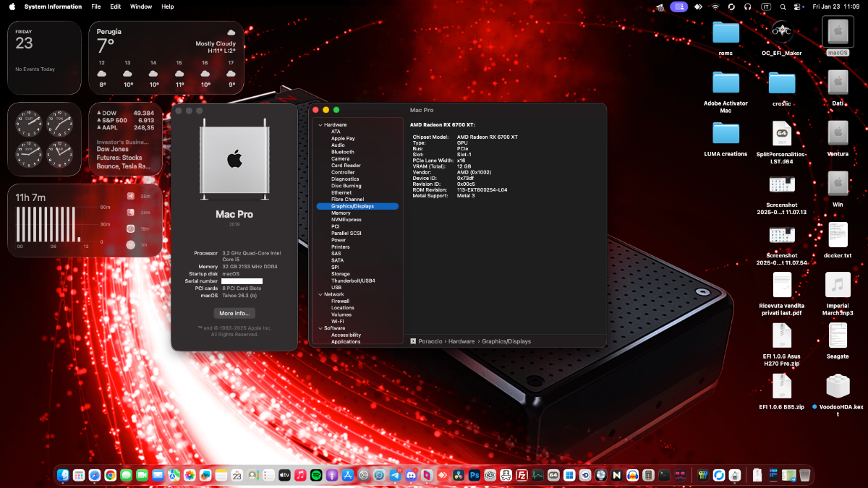Open the Music app in Dock
Viewport: 868px width, 488px height.
pyautogui.click(x=300, y=476)
